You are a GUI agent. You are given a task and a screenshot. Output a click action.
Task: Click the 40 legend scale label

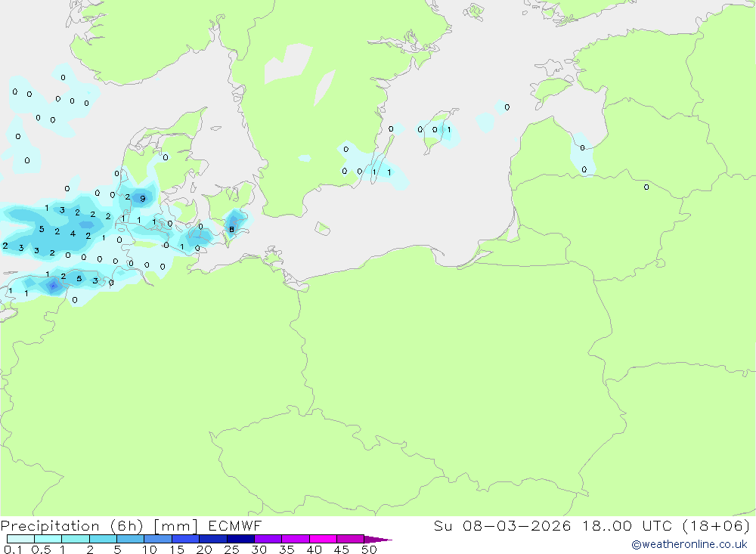(x=314, y=549)
